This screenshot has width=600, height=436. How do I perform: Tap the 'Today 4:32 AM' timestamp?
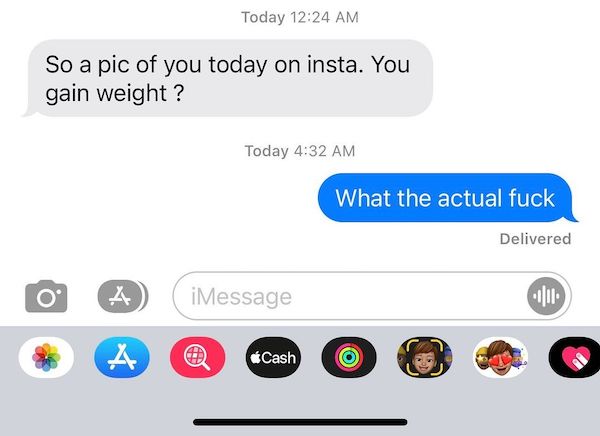[300, 151]
